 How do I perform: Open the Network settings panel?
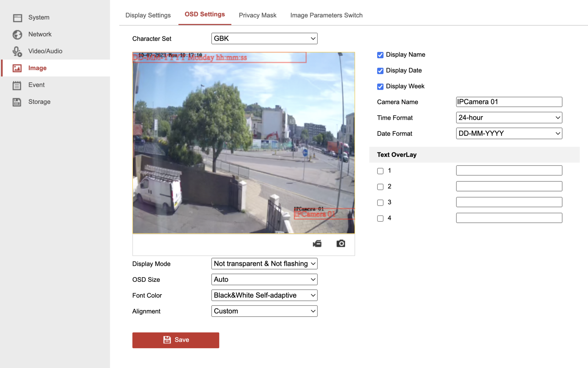[40, 34]
